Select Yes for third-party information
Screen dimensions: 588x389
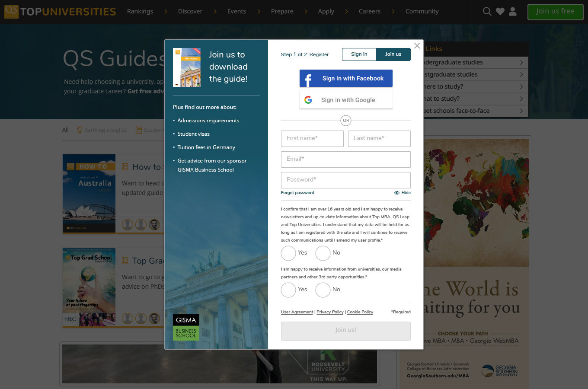coord(288,290)
